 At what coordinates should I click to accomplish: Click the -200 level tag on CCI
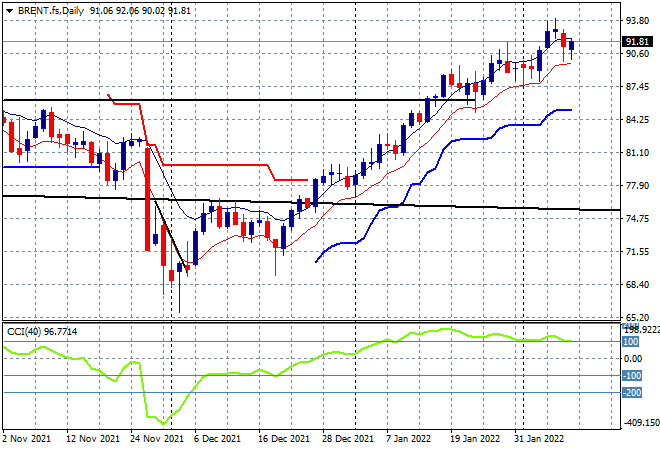[632, 393]
